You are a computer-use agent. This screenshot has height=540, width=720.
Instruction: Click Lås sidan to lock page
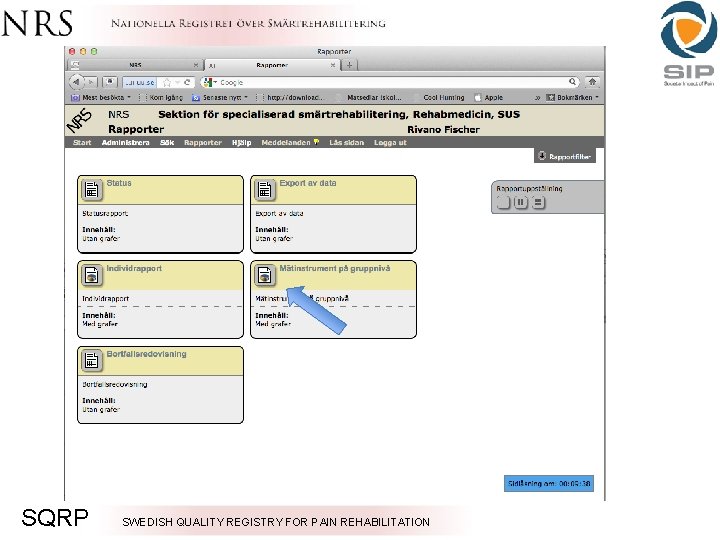click(x=346, y=142)
